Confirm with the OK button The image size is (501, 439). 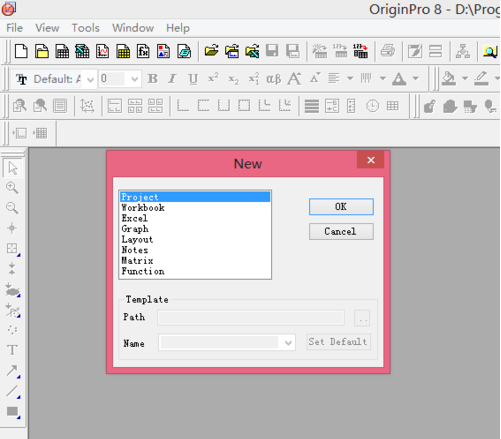(341, 207)
